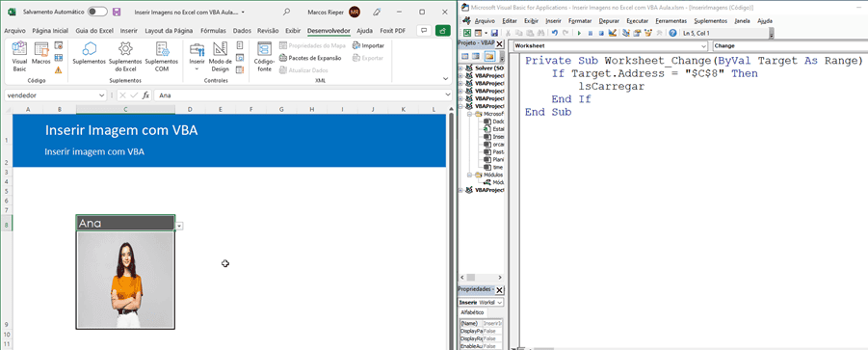Image resolution: width=868 pixels, height=350 pixels.
Task: Toggle Design Mode icon in VBA toolbar
Action: [613, 33]
